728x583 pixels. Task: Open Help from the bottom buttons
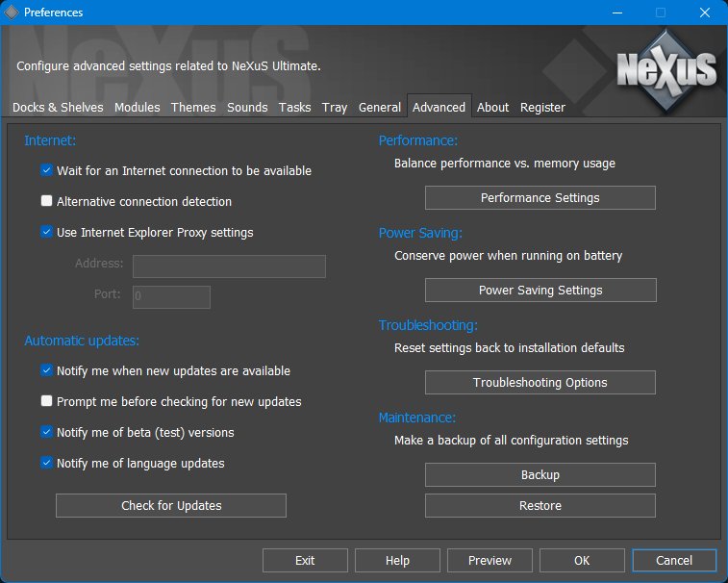(397, 560)
